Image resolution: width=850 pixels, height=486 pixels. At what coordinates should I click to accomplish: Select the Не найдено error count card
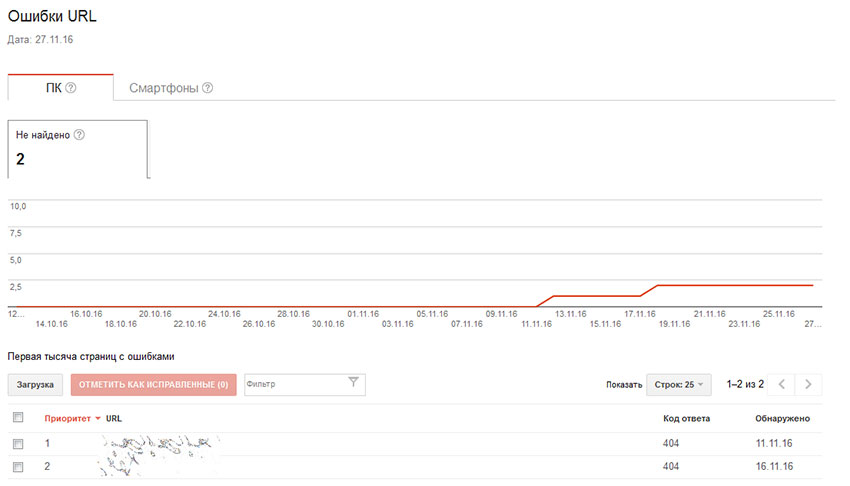click(78, 148)
